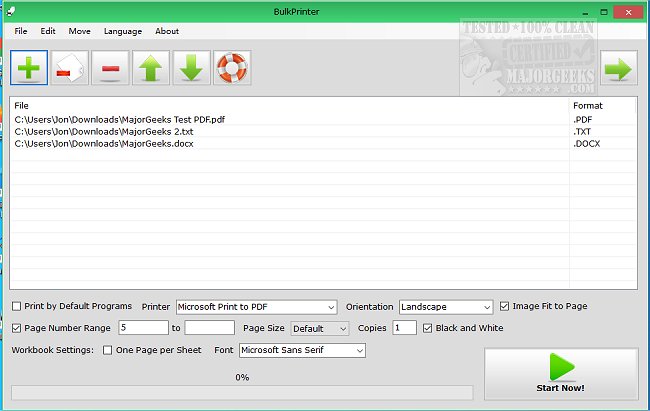
Task: Click the File column header
Action: tap(289, 105)
